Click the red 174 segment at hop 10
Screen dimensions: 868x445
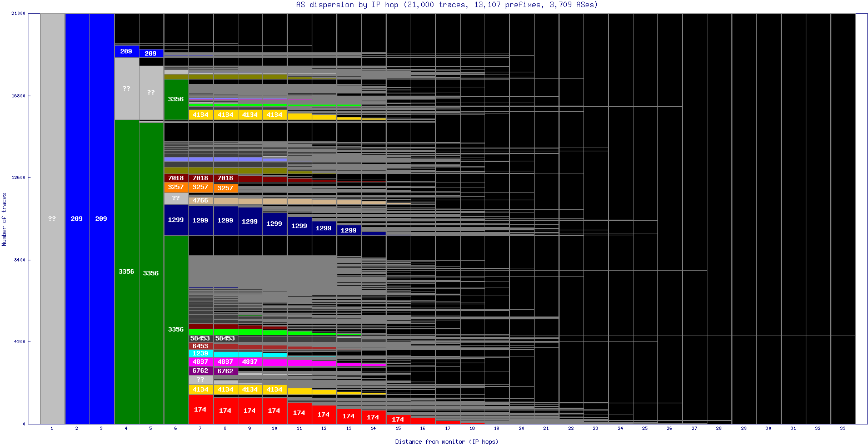(x=275, y=411)
